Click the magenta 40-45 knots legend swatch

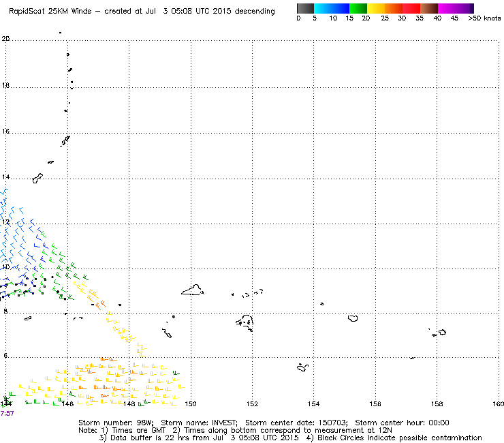447,8
